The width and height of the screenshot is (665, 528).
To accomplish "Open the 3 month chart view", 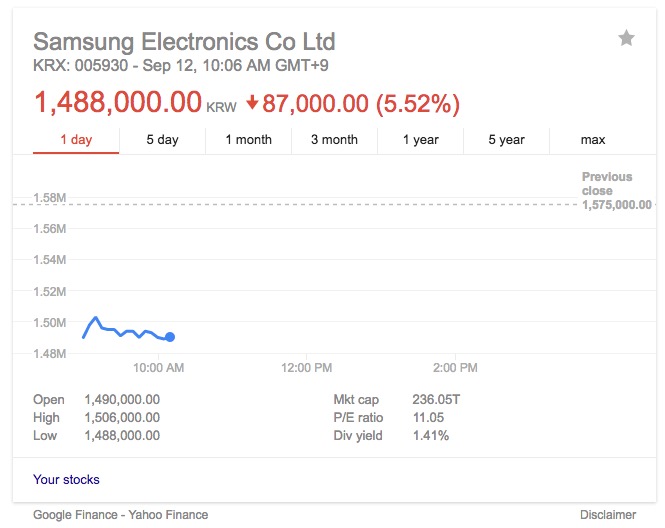I will pos(334,140).
